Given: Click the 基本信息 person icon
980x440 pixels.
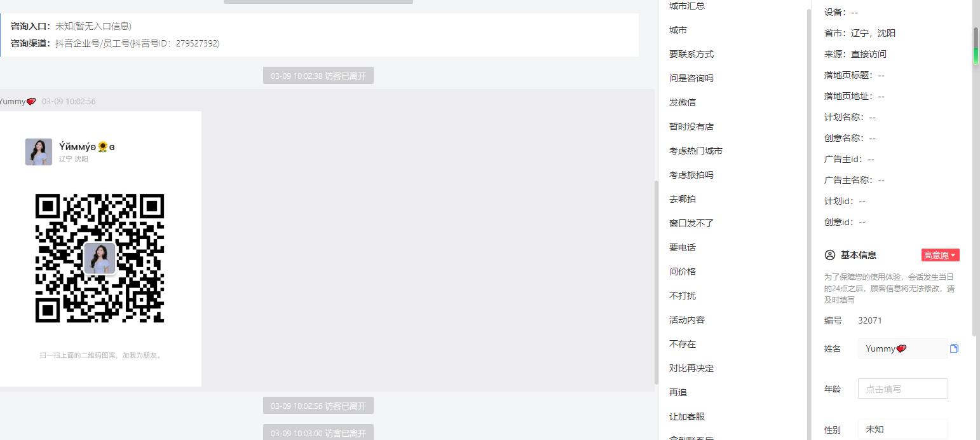Looking at the screenshot, I should [x=830, y=255].
